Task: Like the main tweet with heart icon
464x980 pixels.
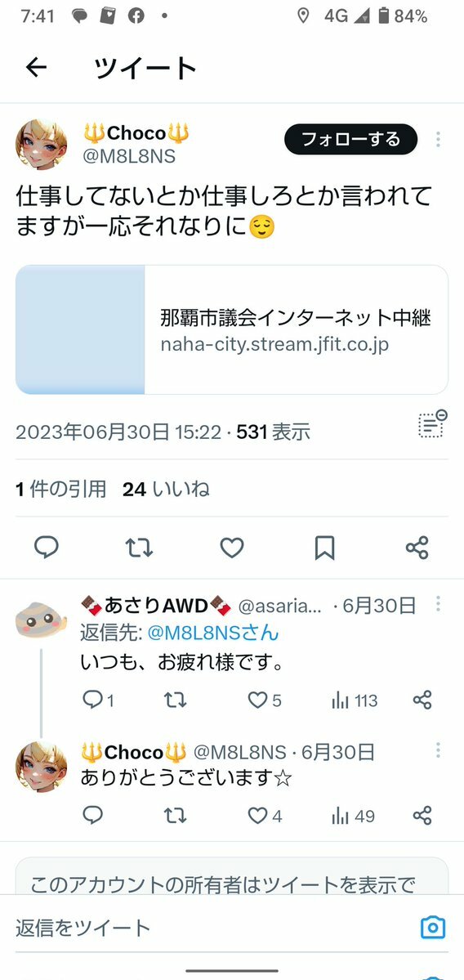Action: (x=232, y=548)
